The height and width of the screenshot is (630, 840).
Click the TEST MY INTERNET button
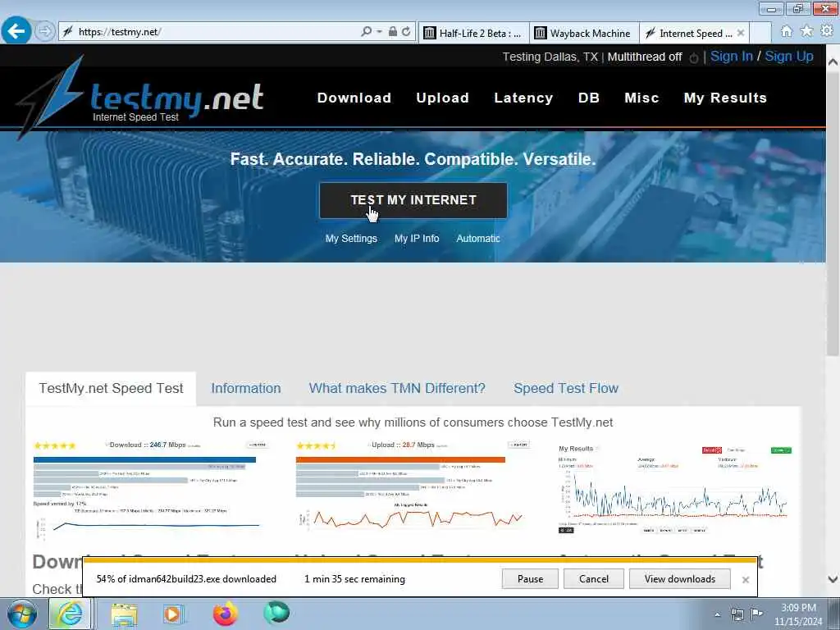413,200
